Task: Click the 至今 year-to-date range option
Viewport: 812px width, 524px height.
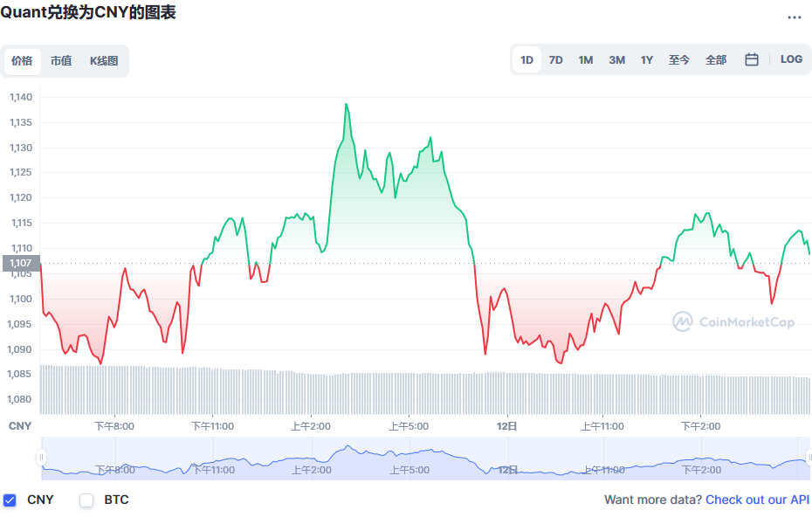Action: [678, 59]
